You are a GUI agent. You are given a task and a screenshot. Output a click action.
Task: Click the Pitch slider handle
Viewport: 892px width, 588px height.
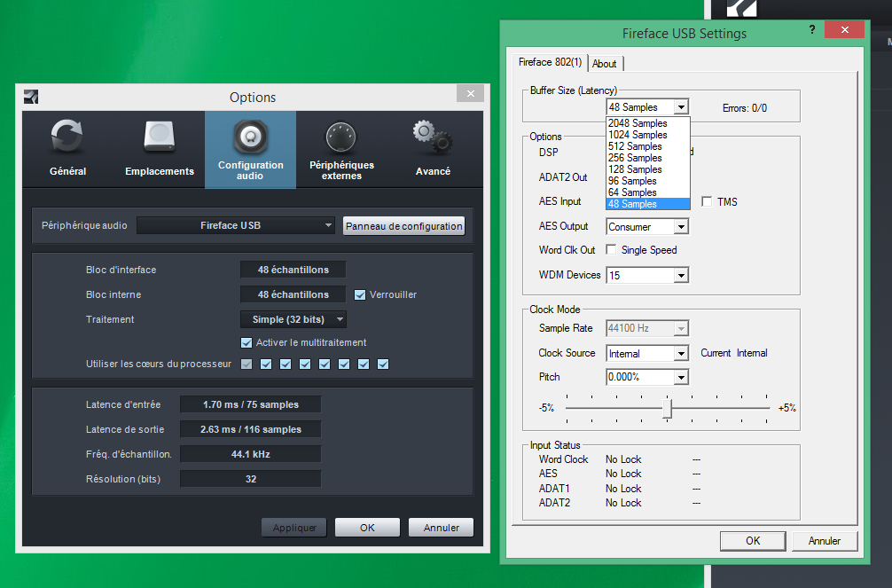coord(667,408)
